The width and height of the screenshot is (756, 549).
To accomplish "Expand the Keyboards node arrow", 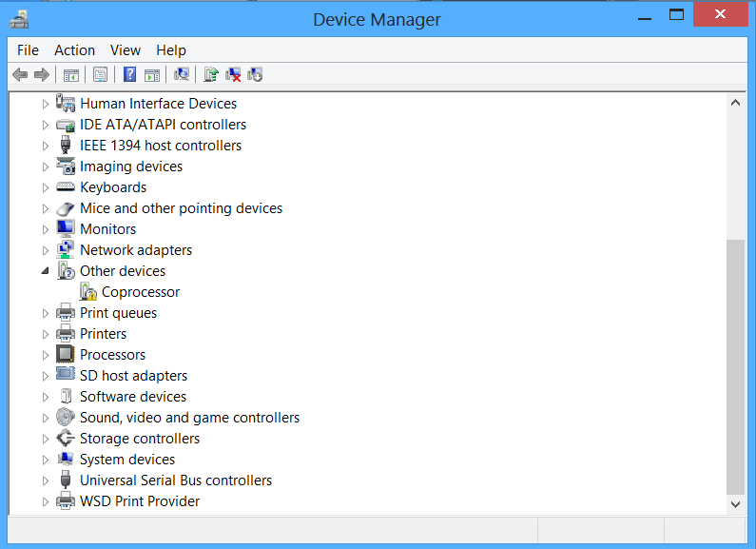I will point(45,187).
